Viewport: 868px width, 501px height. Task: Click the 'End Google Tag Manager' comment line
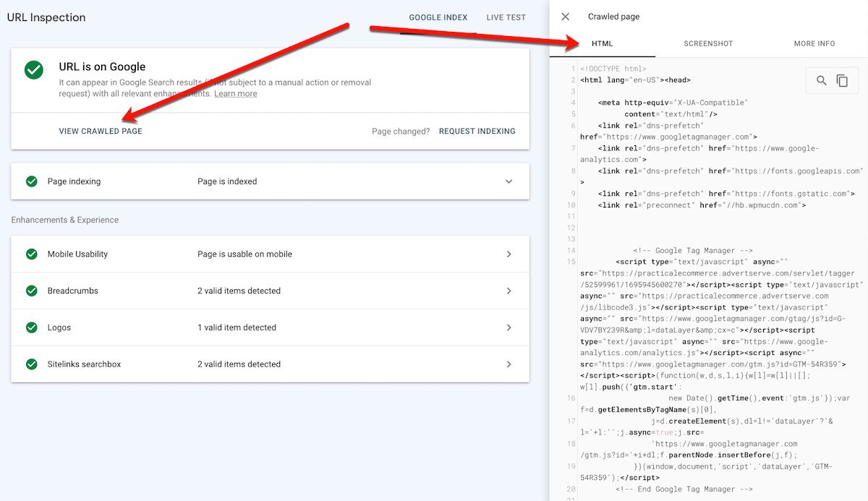point(684,489)
